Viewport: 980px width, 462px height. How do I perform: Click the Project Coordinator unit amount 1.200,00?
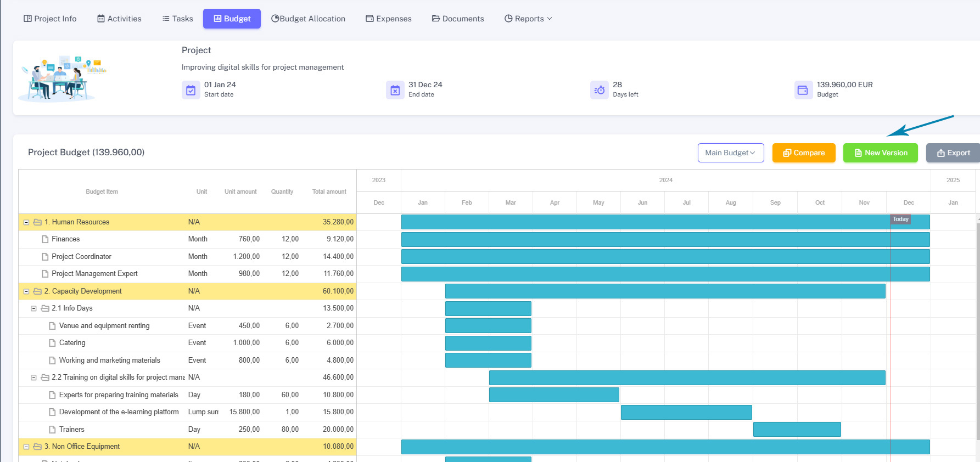pyautogui.click(x=247, y=257)
